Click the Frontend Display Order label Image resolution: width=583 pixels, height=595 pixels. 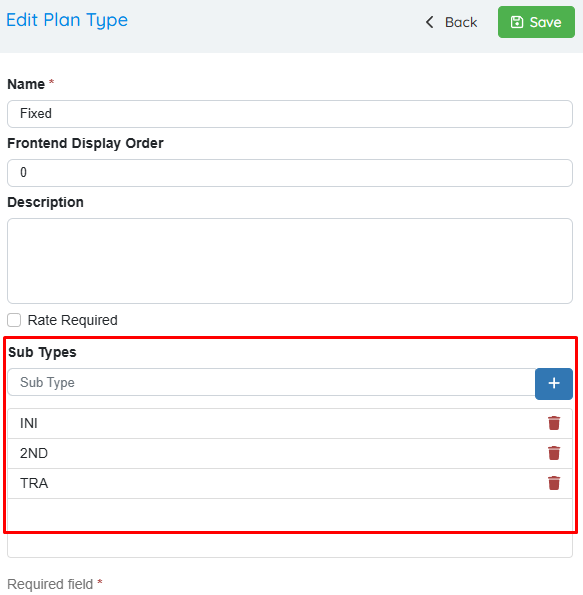pos(85,143)
